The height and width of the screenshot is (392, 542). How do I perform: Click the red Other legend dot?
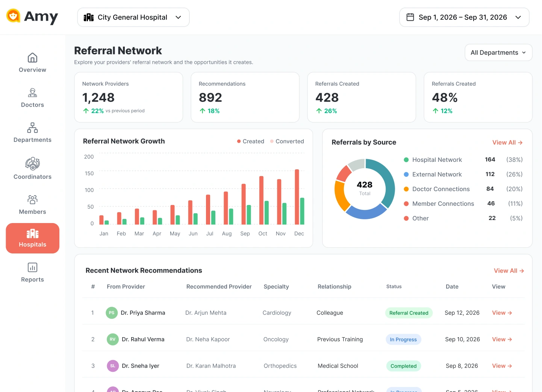point(406,218)
